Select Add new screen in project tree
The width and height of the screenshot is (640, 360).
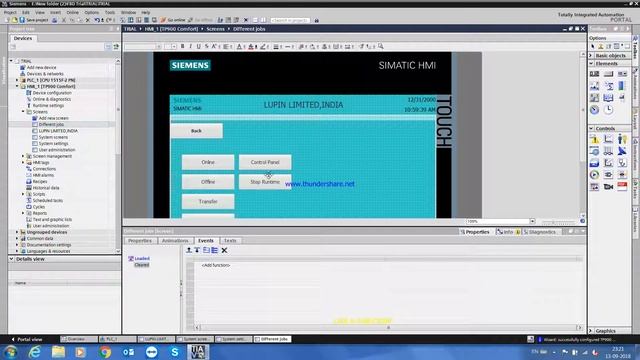point(53,118)
